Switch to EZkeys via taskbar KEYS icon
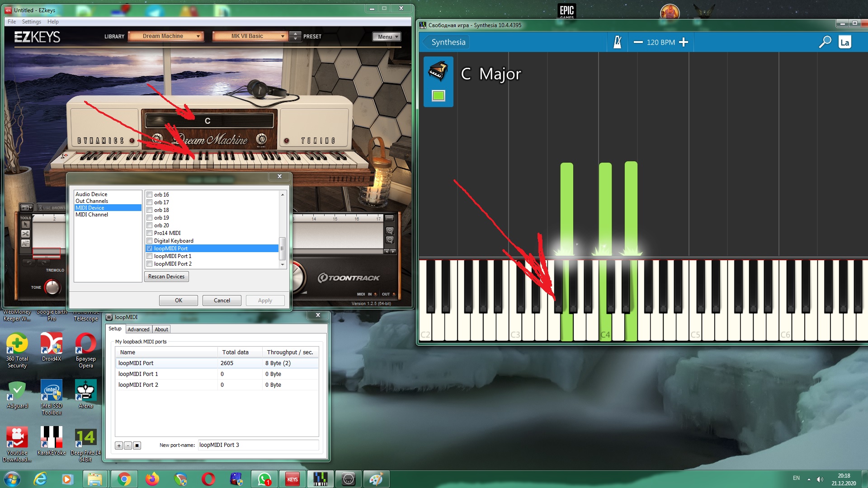The height and width of the screenshot is (488, 868). [x=292, y=479]
